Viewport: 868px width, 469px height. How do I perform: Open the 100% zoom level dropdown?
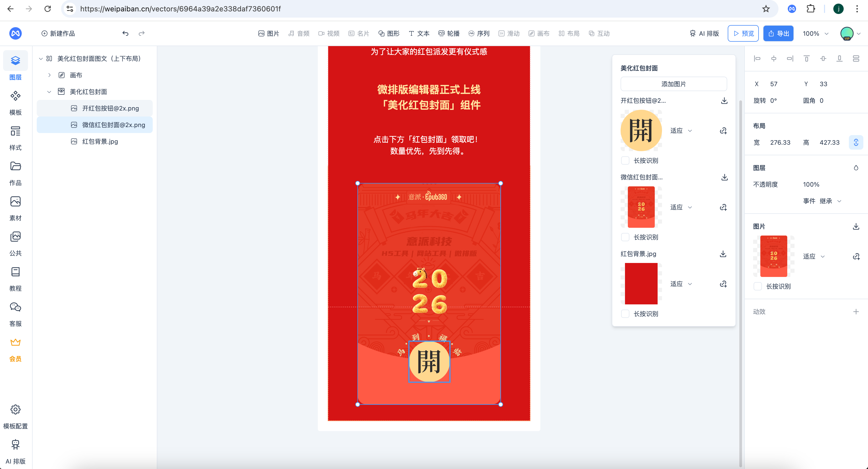[815, 33]
